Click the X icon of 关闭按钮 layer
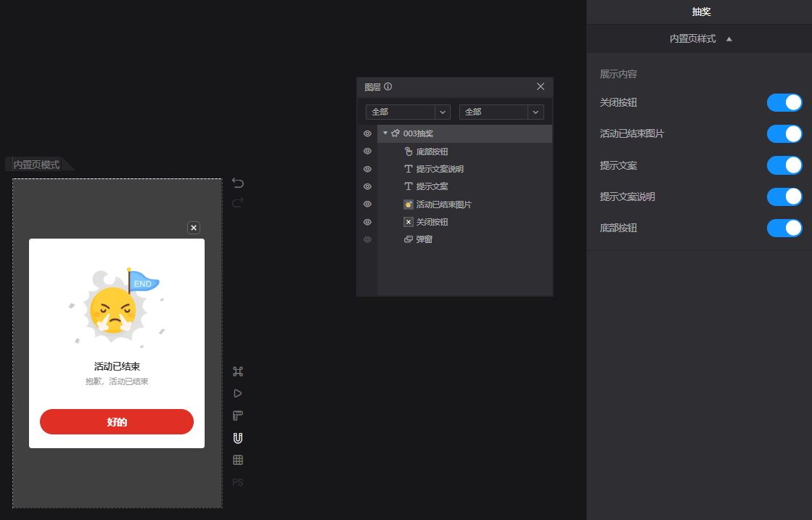Screen dimensions: 812x520 pyautogui.click(x=408, y=222)
